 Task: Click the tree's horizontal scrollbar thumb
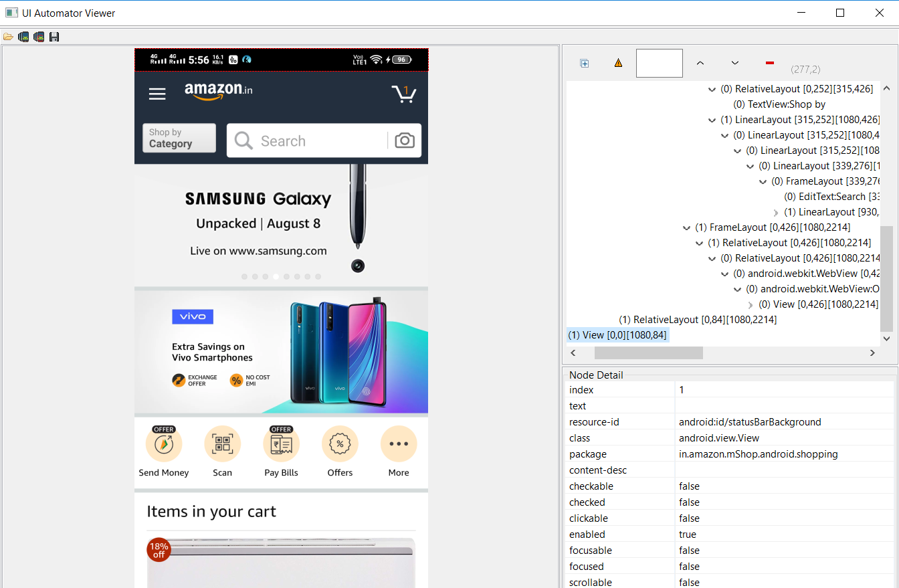point(649,353)
